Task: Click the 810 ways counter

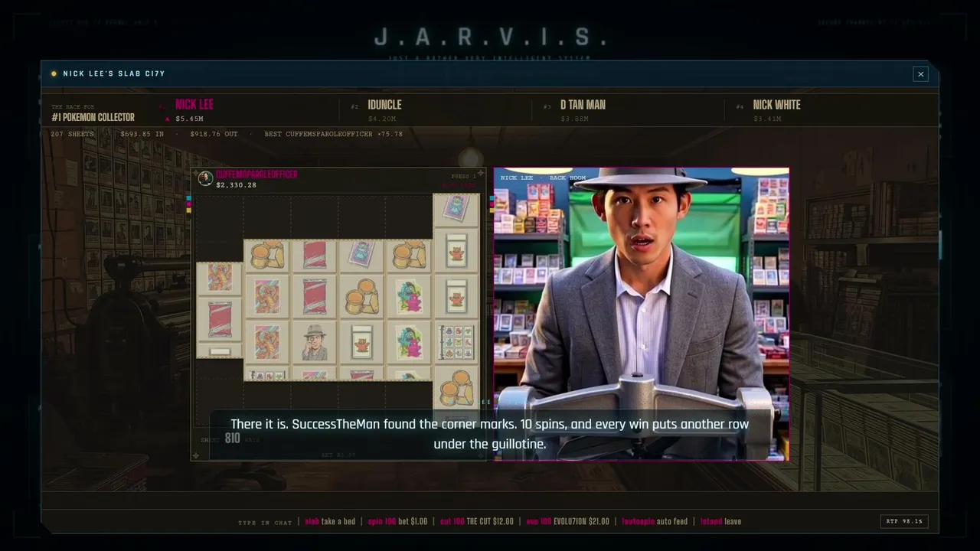Action: tap(233, 439)
